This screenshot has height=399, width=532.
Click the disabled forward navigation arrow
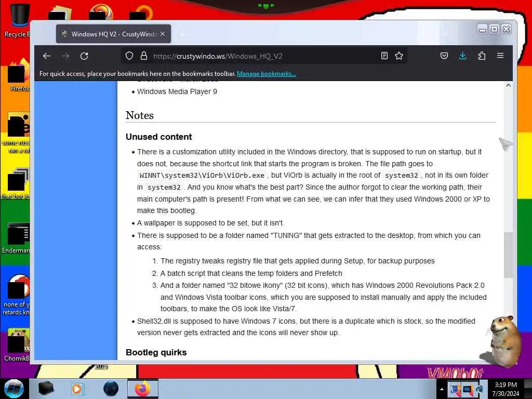click(66, 56)
